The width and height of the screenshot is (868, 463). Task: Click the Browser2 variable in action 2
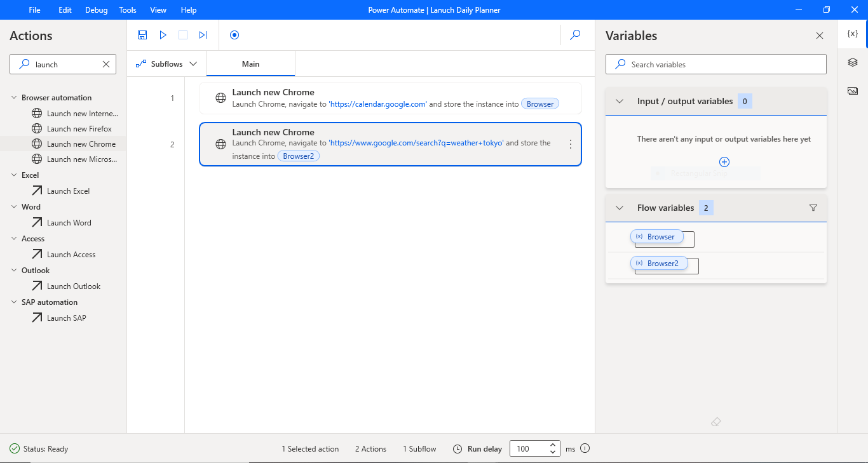[x=299, y=156]
